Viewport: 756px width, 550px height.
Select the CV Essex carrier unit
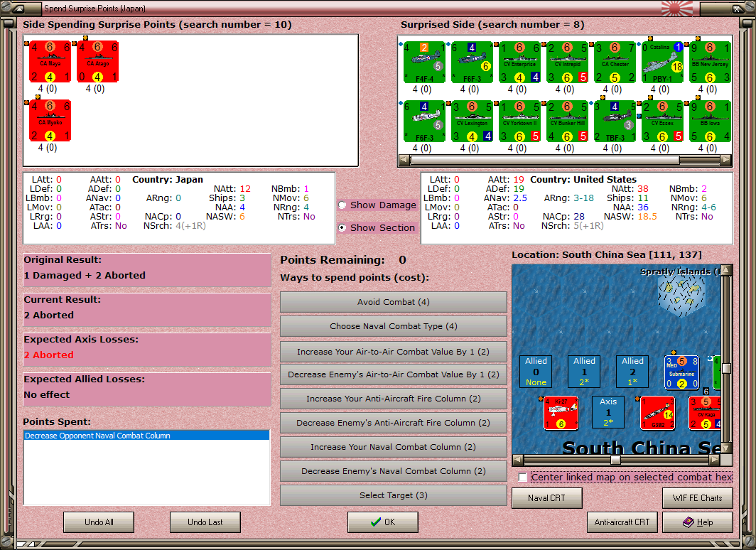tap(662, 122)
